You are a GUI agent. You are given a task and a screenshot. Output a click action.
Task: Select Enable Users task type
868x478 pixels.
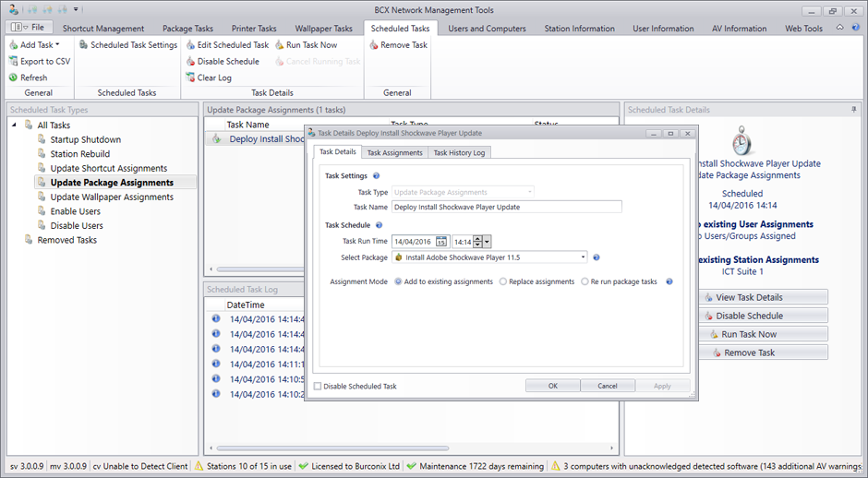[x=76, y=211]
